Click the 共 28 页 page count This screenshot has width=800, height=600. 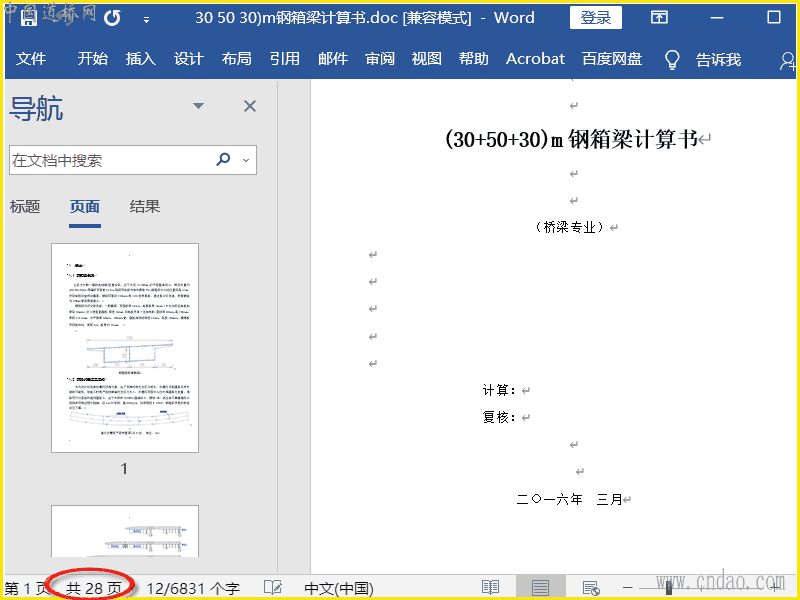click(x=93, y=589)
